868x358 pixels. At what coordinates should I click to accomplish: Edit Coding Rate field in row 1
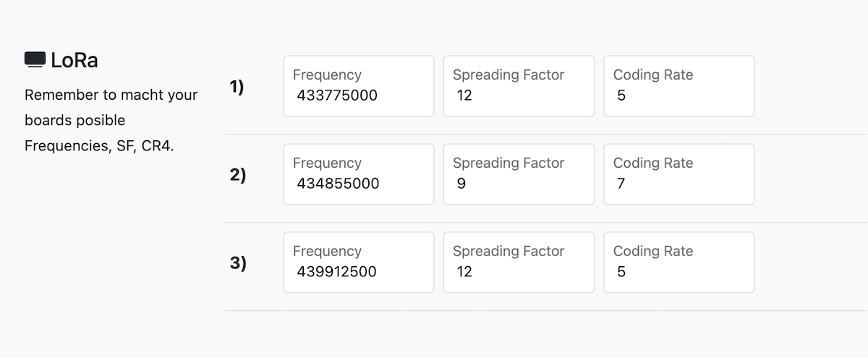678,95
